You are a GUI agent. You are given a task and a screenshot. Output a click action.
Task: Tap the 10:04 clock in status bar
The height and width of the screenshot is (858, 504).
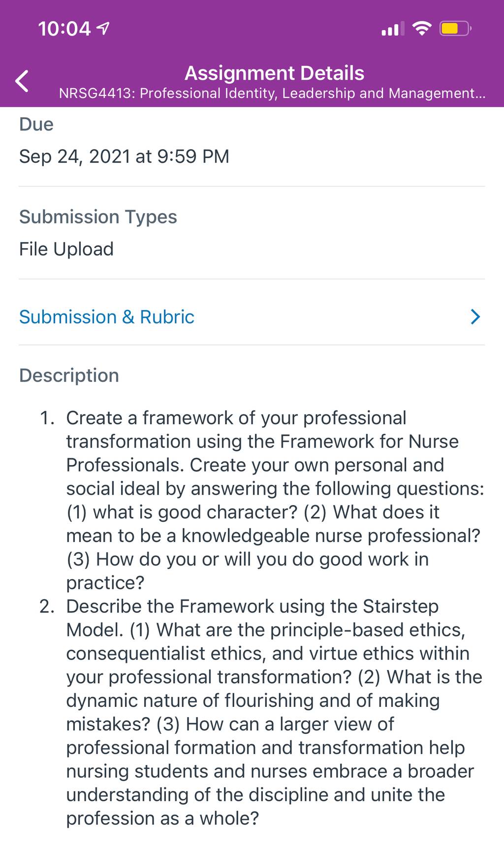click(64, 29)
